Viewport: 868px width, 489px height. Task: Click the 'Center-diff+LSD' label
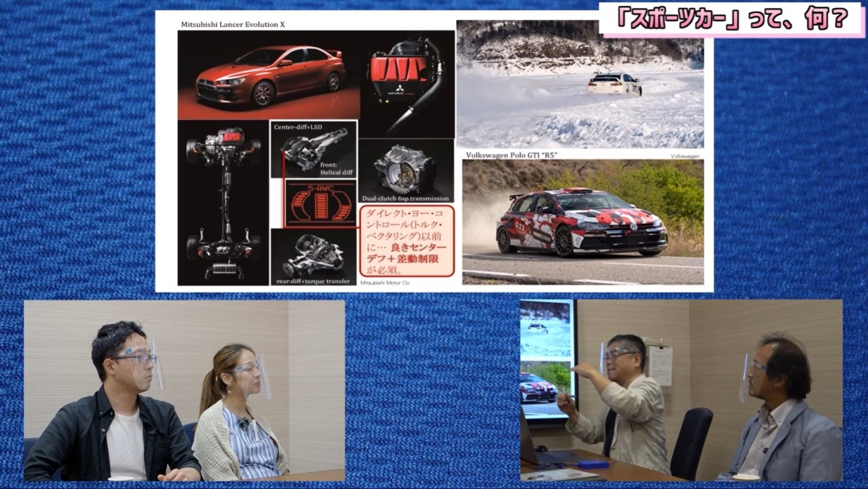298,127
